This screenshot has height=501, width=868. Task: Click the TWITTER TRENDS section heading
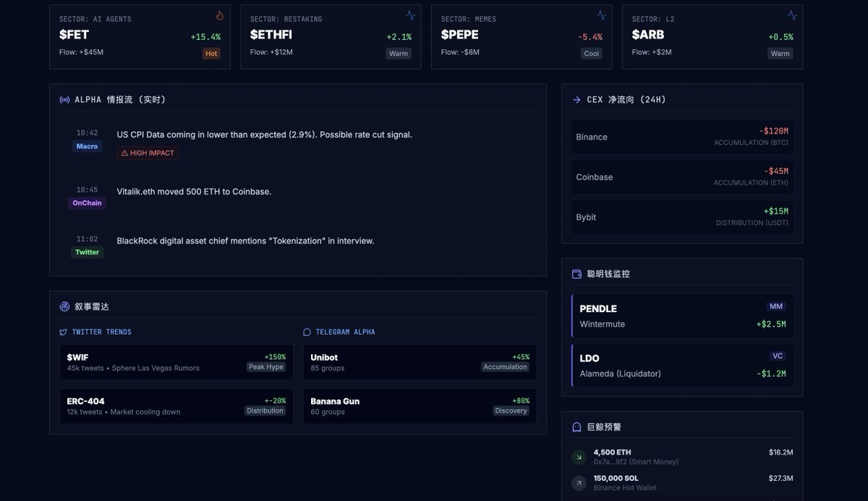102,332
